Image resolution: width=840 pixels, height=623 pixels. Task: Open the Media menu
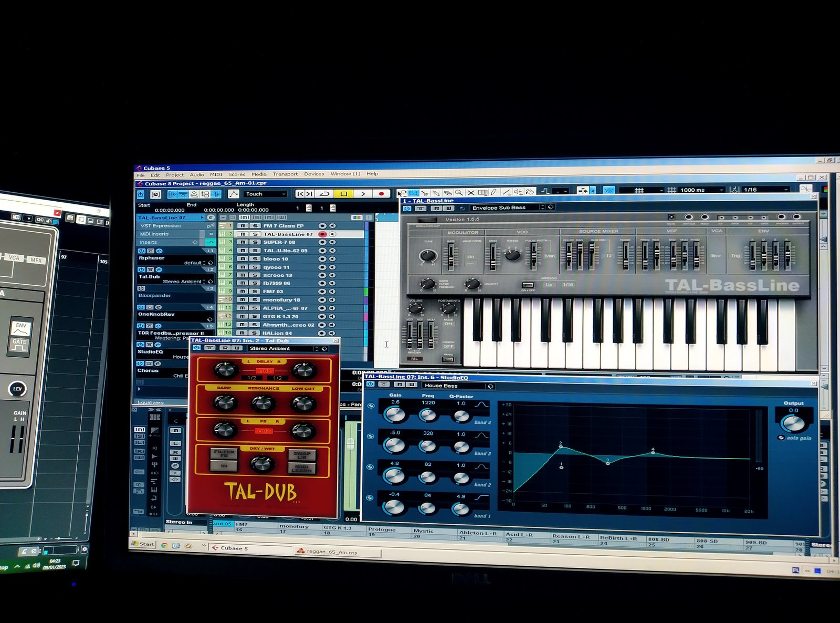tap(259, 174)
